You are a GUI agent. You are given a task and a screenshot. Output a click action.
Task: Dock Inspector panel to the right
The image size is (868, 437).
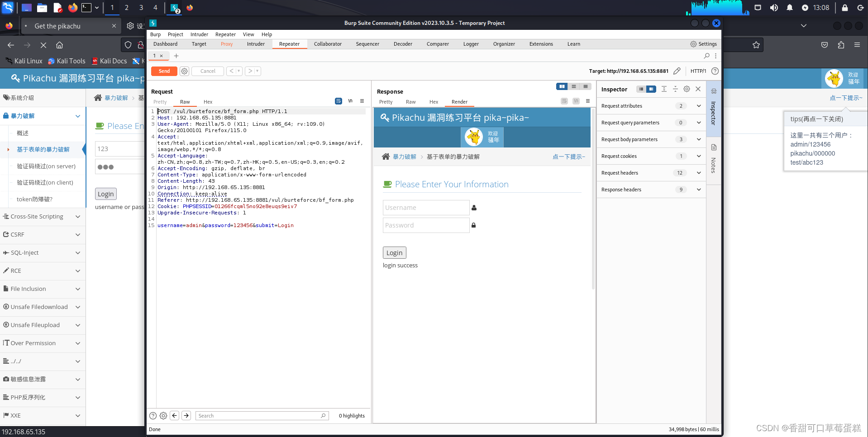[x=651, y=89]
